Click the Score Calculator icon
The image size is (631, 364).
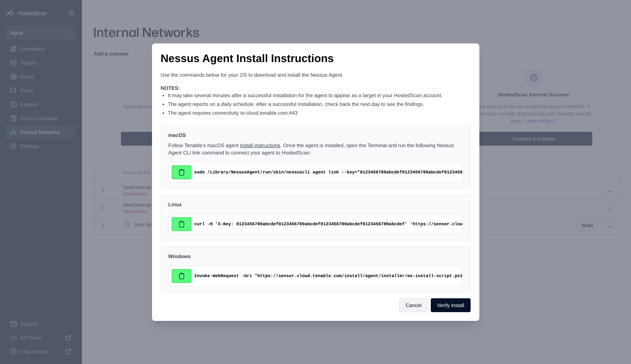click(x=14, y=118)
